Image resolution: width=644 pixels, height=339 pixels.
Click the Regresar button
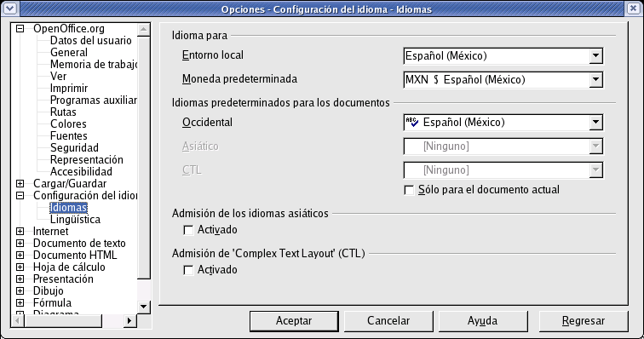tap(584, 321)
